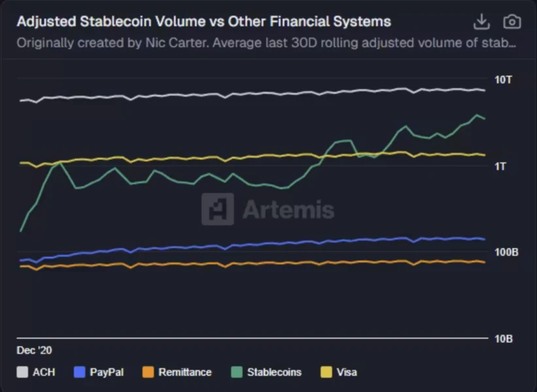537x392 pixels.
Task: Capture a screenshot using the camera icon
Action: point(512,22)
